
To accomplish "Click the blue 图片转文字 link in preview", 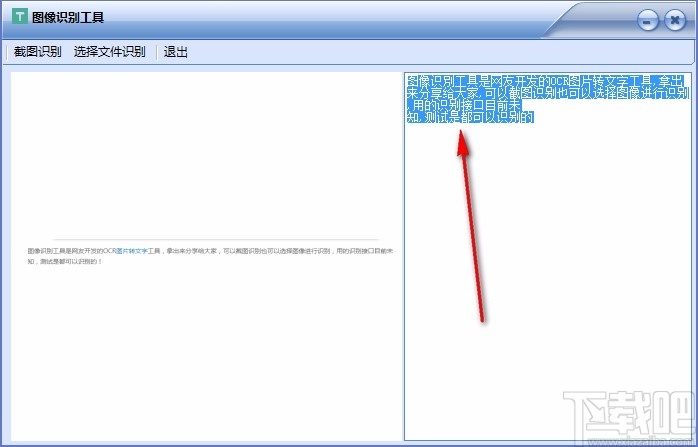I will coord(132,251).
